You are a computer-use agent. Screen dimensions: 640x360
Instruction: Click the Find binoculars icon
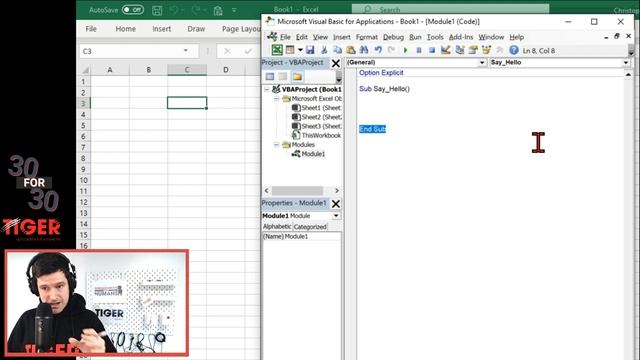364,50
